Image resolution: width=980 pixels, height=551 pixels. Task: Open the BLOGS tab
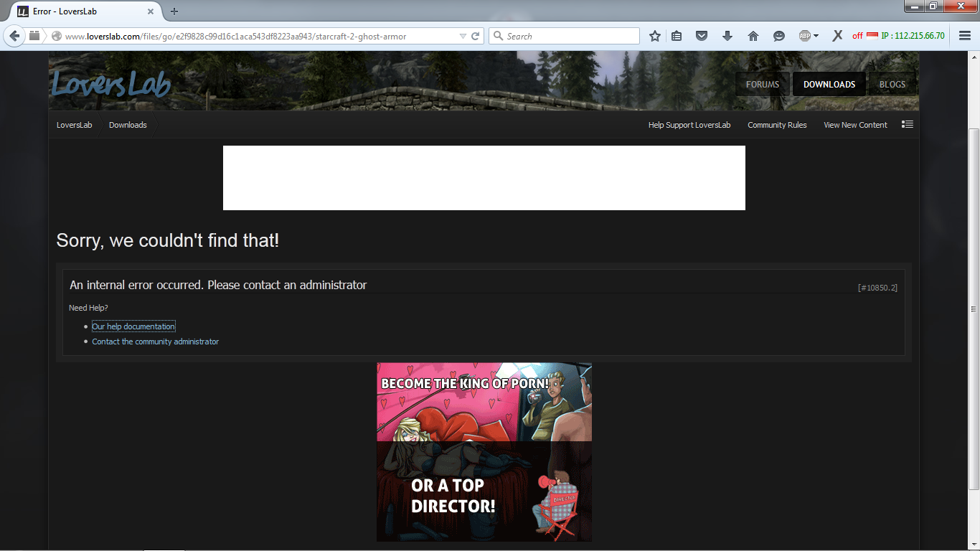892,84
